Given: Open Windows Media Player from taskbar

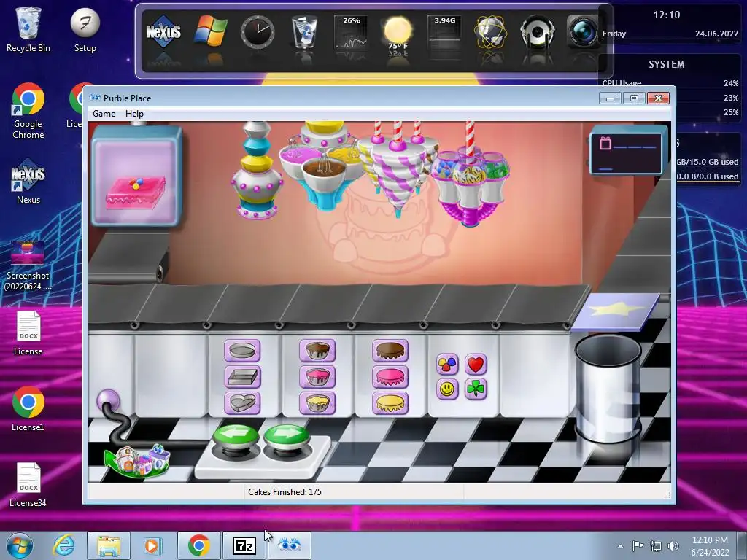Looking at the screenshot, I should point(153,545).
